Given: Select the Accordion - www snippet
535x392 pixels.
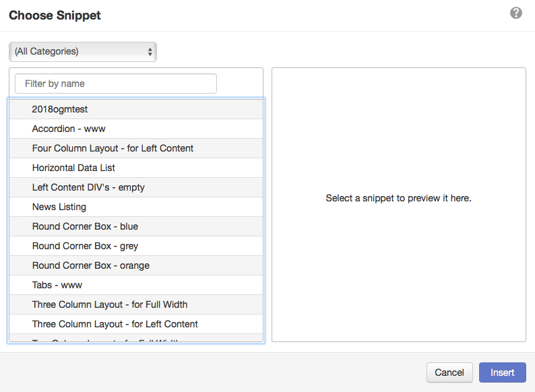Looking at the screenshot, I should point(136,129).
